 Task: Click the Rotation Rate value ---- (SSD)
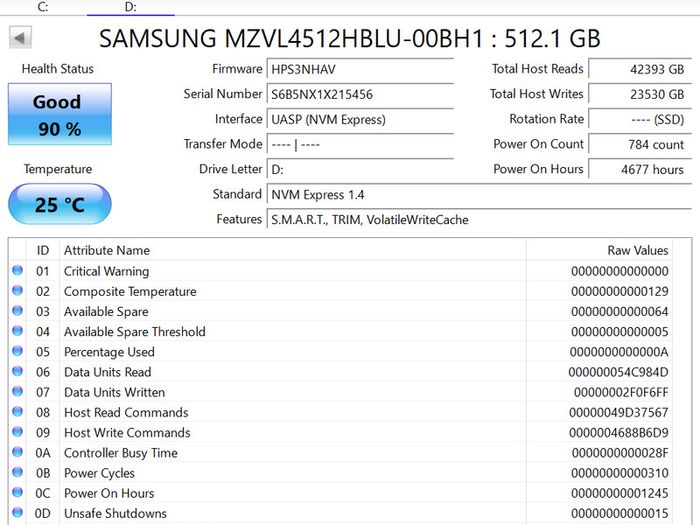(640, 119)
